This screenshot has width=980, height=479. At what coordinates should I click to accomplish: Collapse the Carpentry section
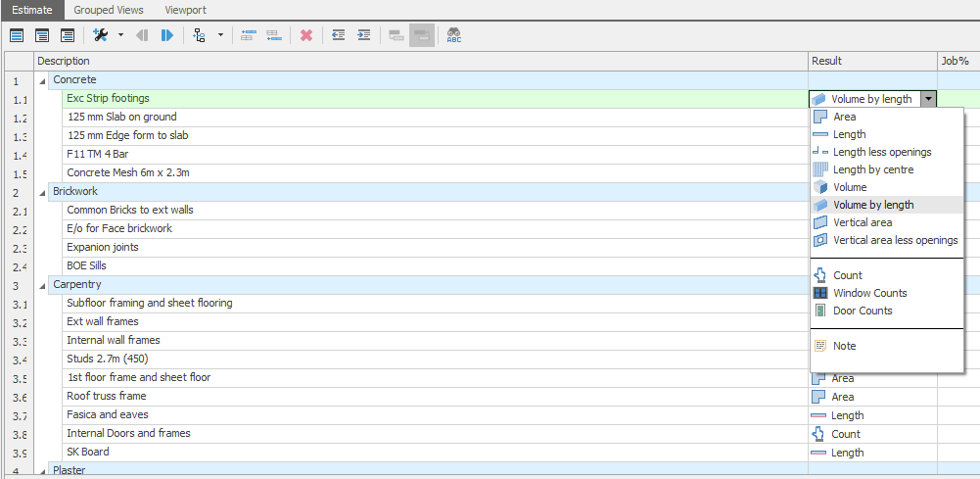(x=42, y=285)
